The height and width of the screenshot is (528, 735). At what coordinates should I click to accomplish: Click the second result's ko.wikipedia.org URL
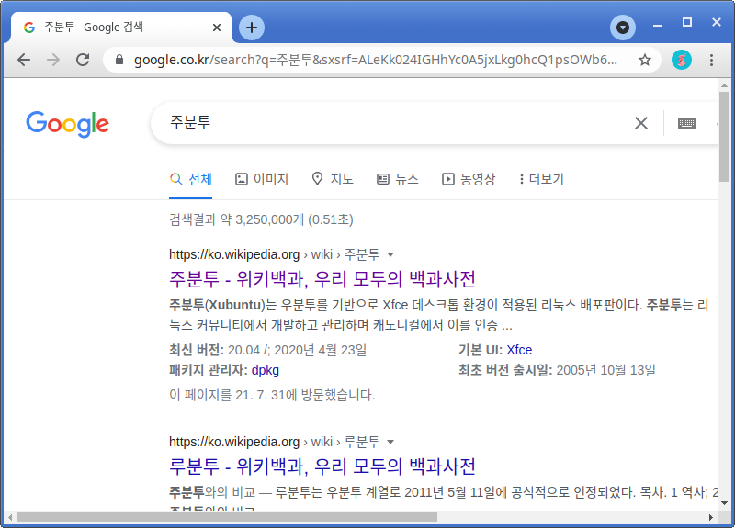234,441
